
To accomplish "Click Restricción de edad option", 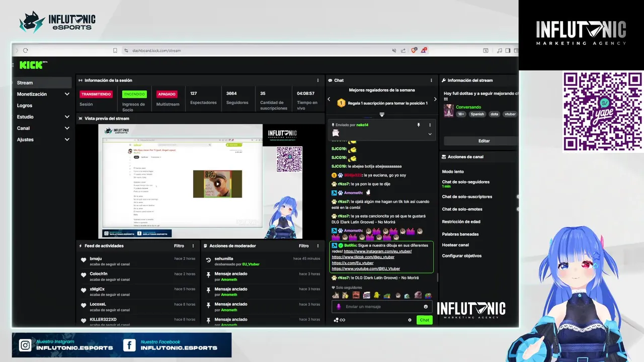I will 461,222.
